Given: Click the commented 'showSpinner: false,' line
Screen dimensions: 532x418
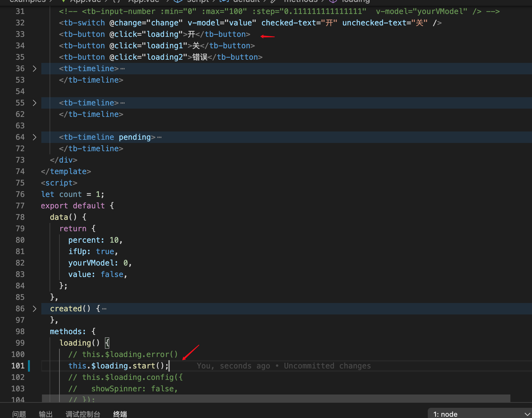Looking at the screenshot, I should [x=123, y=389].
